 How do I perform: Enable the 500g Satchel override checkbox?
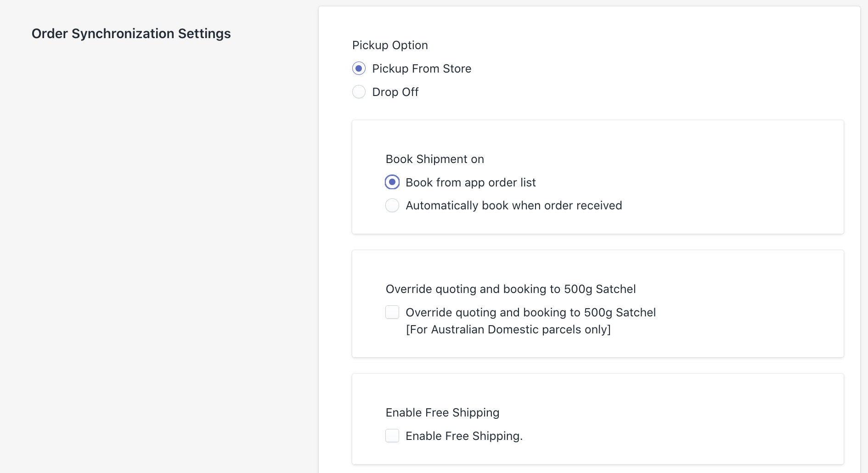[392, 312]
